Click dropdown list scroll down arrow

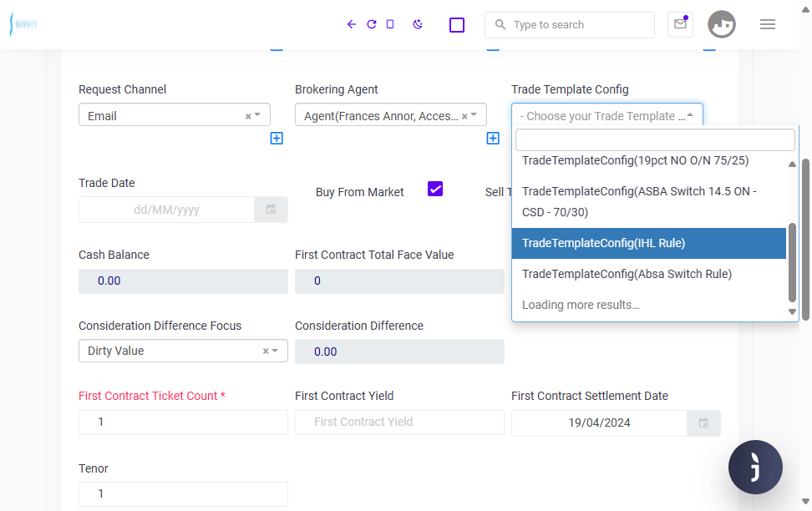792,311
